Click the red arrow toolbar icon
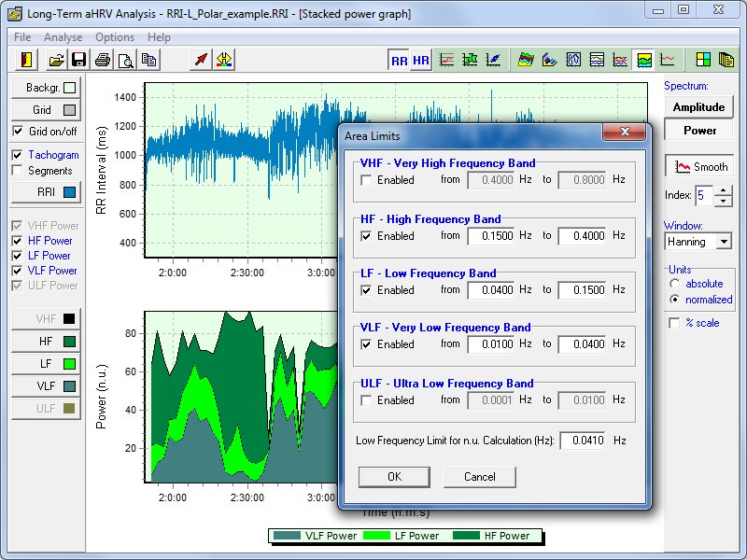This screenshot has width=747, height=560. click(201, 61)
